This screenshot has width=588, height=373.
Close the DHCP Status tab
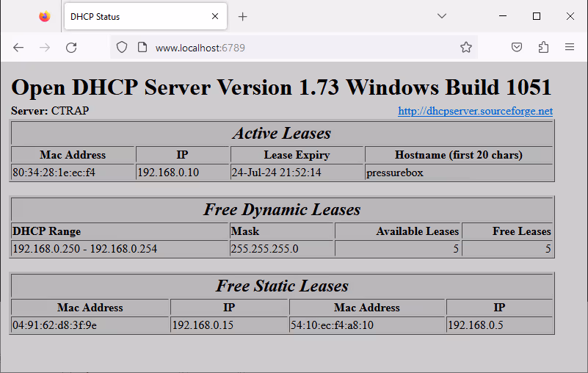click(215, 16)
